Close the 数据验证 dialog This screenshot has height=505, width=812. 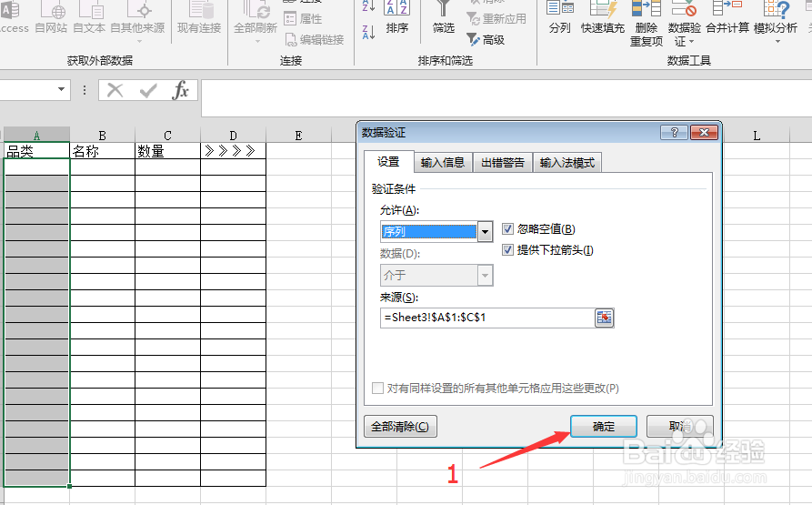[x=704, y=133]
